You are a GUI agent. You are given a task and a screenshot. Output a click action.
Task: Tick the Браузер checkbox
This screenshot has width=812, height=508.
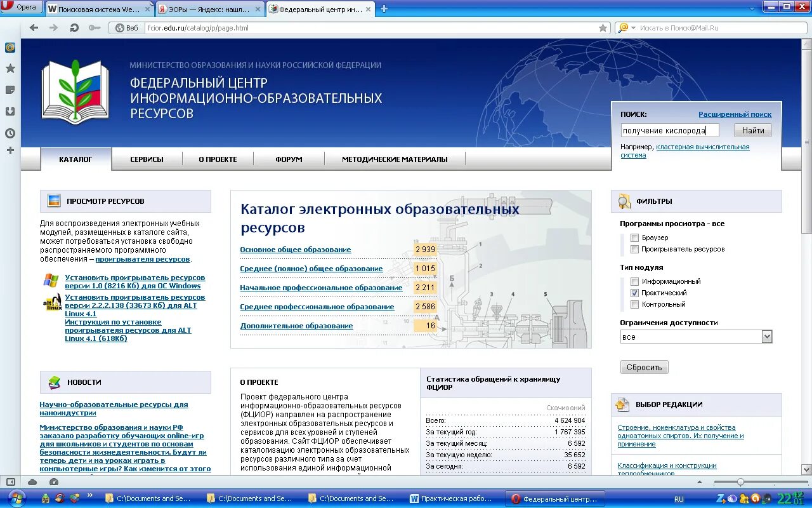pyautogui.click(x=635, y=238)
